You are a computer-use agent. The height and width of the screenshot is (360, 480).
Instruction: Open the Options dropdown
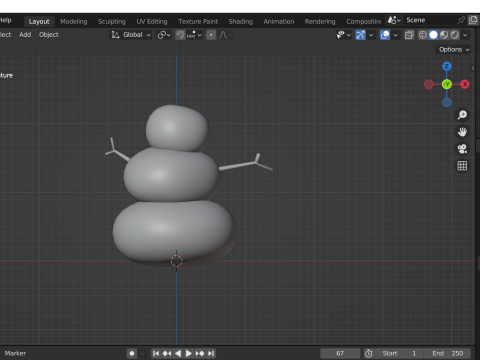tap(454, 50)
